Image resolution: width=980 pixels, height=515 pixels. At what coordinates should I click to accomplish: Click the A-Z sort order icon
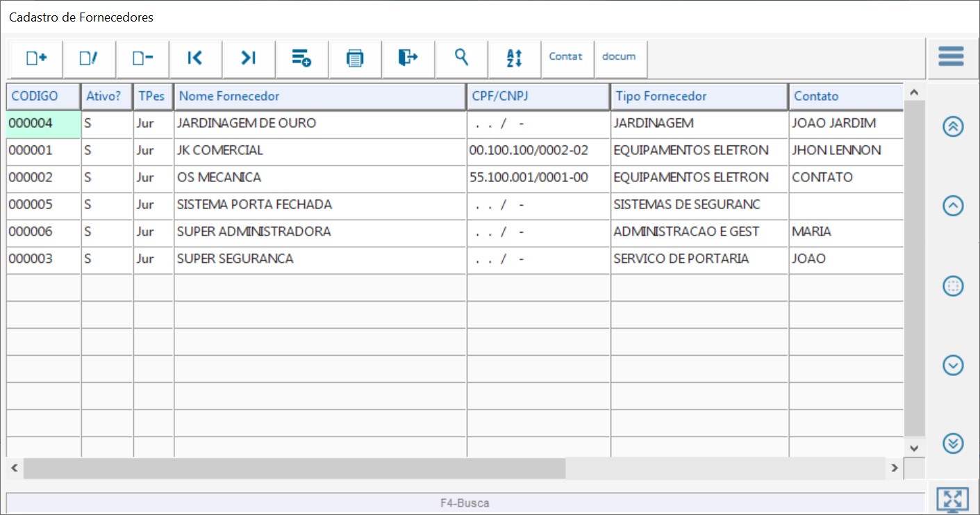pos(514,58)
